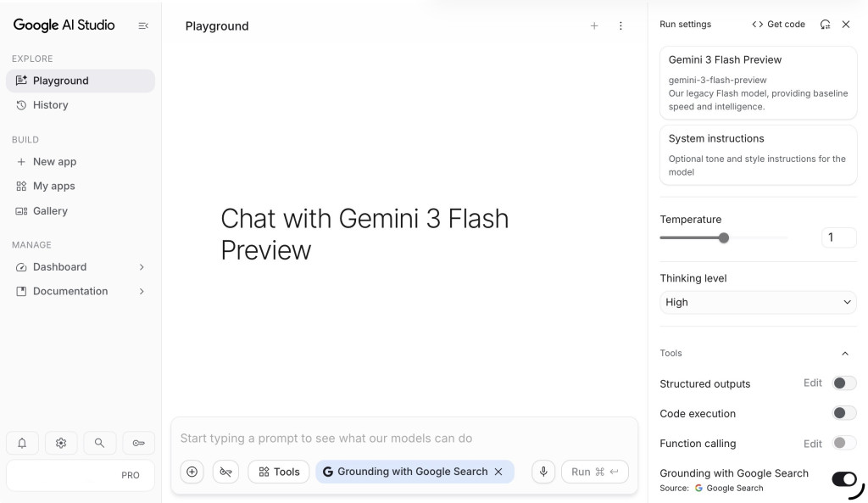Open the Tools menu in the prompt bar

tap(278, 472)
